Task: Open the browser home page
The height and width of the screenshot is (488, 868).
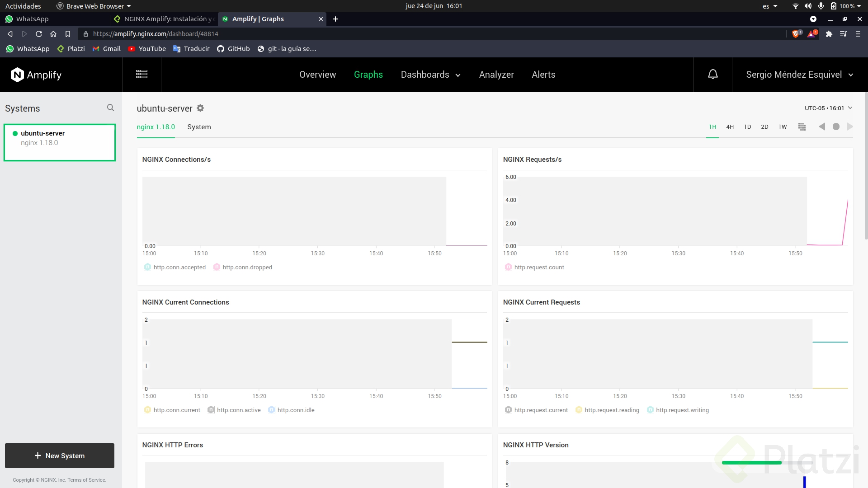Action: pyautogui.click(x=53, y=34)
